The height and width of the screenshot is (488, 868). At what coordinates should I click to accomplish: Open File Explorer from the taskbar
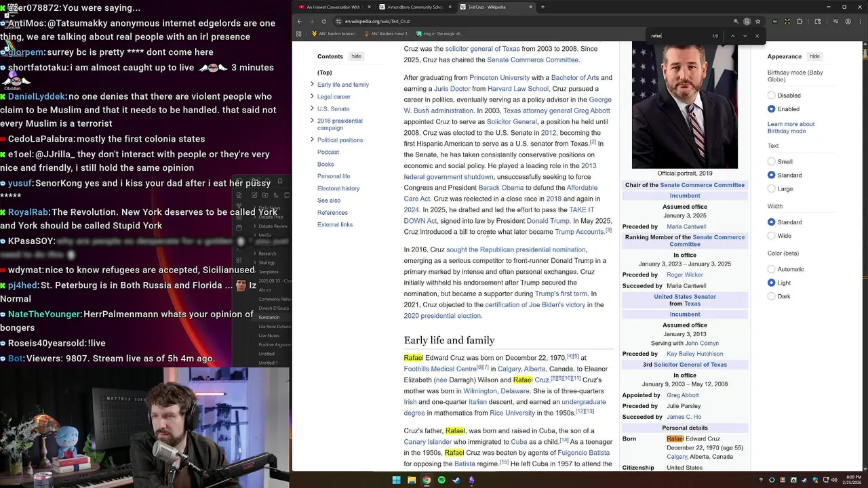411,480
